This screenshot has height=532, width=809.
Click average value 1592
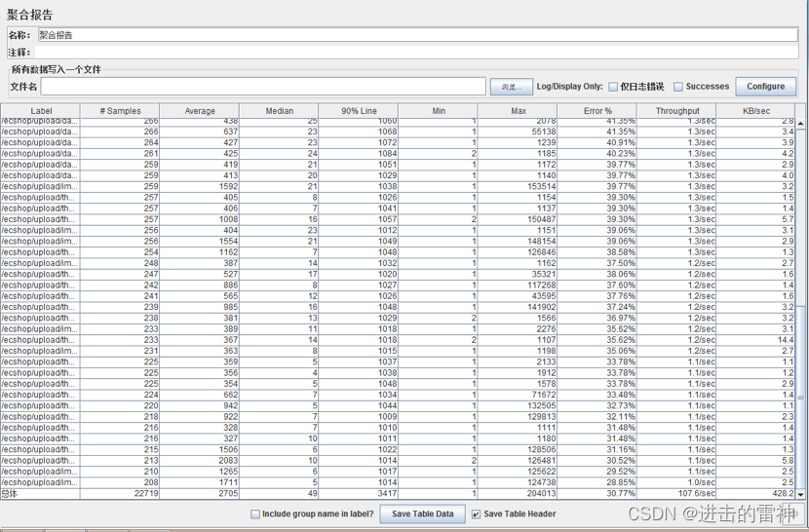coord(228,186)
